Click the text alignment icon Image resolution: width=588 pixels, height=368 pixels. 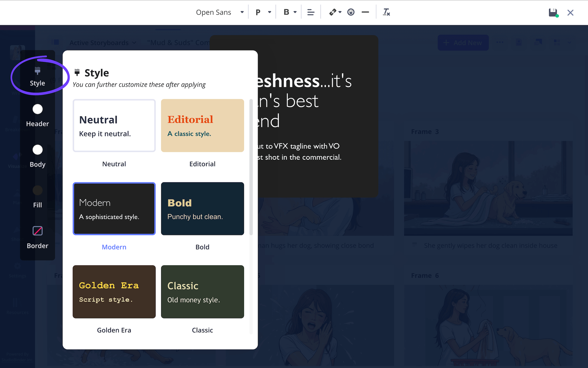point(311,12)
